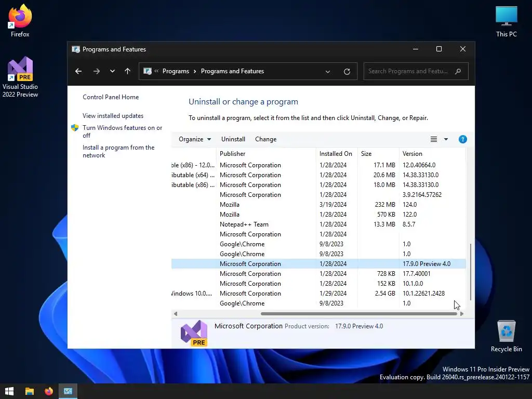
Task: Click Programs and Features breadcrumb
Action: pos(232,71)
